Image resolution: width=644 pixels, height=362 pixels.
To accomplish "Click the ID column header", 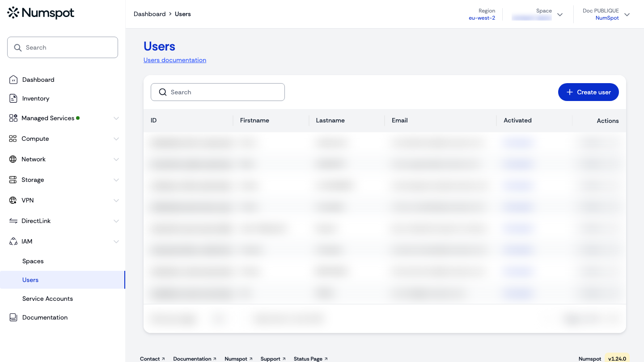I will point(154,120).
